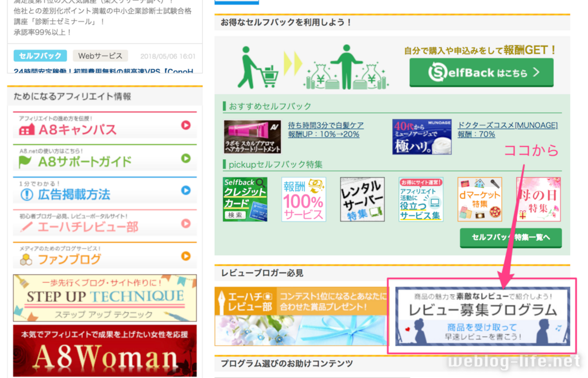Click the blue arrow on 広告掲載方法
Screen dimensions: 588x378
[x=185, y=190]
